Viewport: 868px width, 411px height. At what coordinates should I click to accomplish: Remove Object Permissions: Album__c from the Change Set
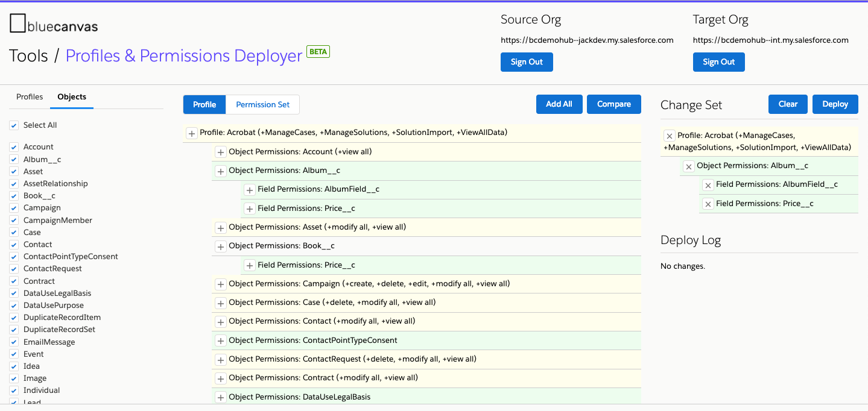click(x=688, y=166)
